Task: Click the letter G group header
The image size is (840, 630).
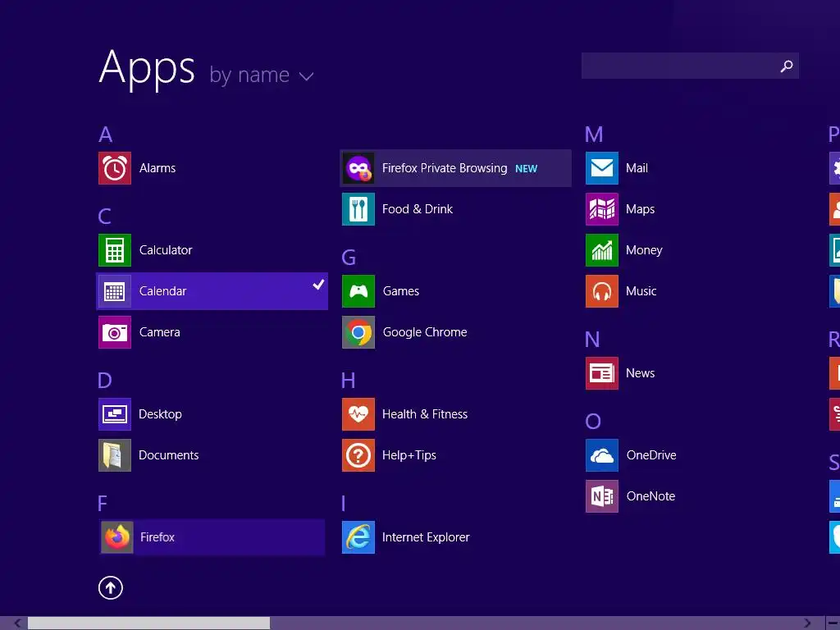Action: click(x=349, y=258)
